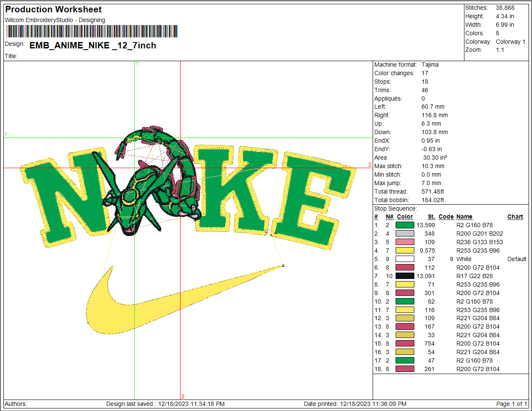The height and width of the screenshot is (411, 532).
Task: Click the Right value 116.8 mm
Action: click(435, 115)
